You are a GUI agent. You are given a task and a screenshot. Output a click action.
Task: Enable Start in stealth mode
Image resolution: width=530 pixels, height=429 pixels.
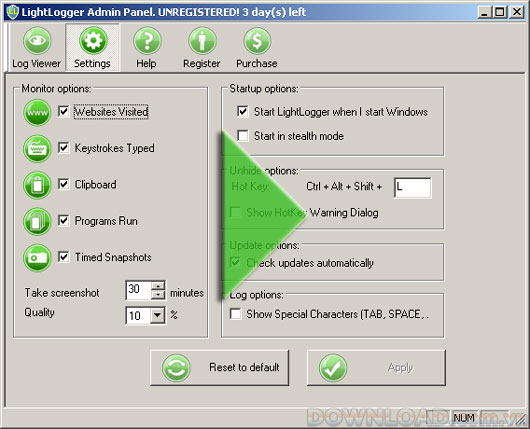243,136
